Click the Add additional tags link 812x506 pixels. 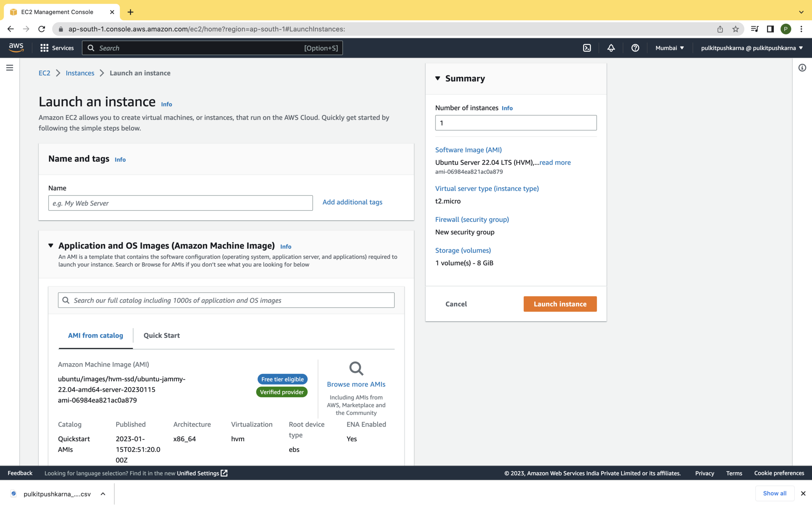(x=352, y=202)
